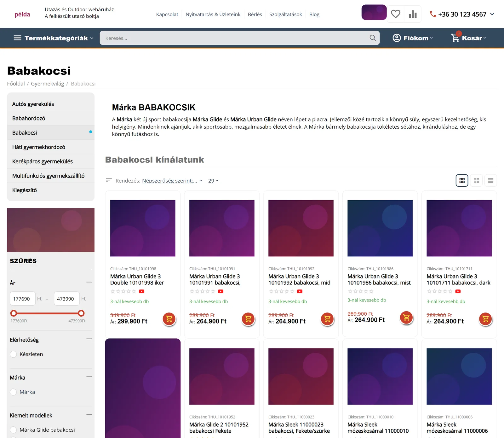The width and height of the screenshot is (504, 438).
Task: Click the minimum price slider handle
Action: tap(14, 313)
